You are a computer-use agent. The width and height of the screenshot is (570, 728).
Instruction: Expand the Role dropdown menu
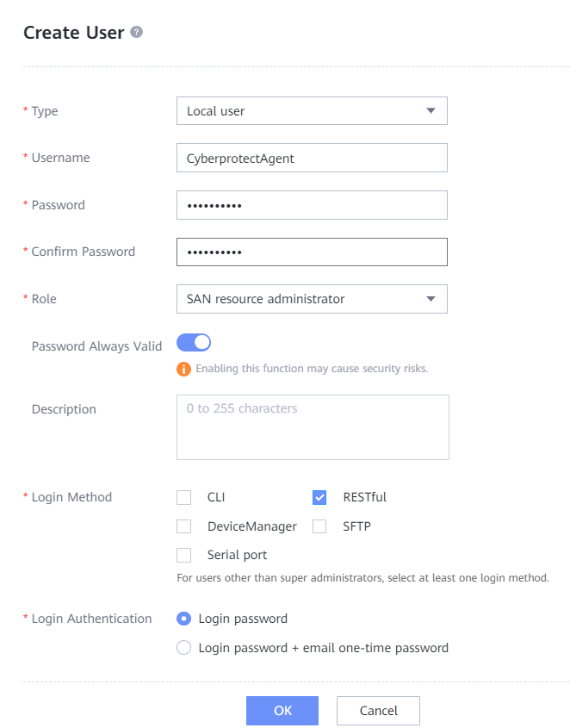[x=311, y=299]
